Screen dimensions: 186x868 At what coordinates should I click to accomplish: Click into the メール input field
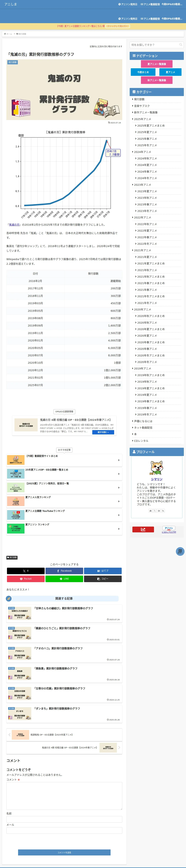64,830
